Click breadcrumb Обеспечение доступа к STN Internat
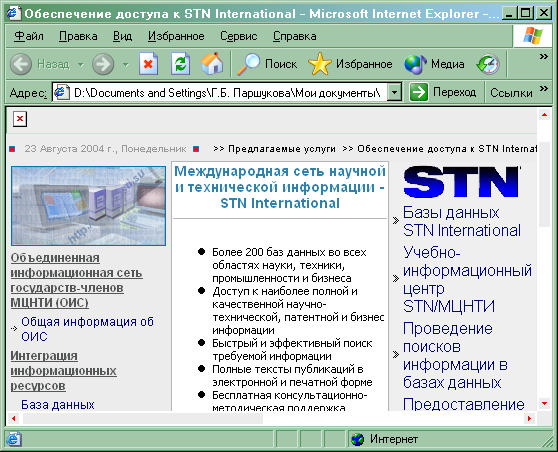 click(x=447, y=149)
